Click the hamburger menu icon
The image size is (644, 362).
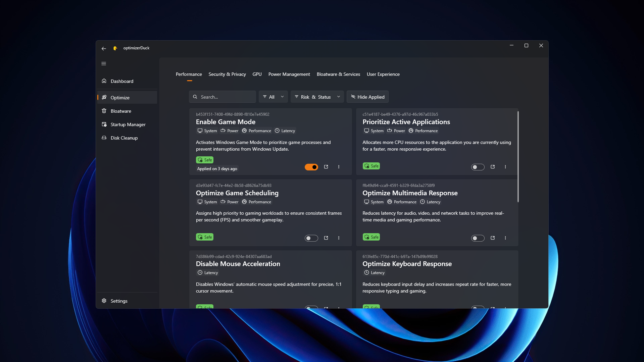[x=104, y=63]
